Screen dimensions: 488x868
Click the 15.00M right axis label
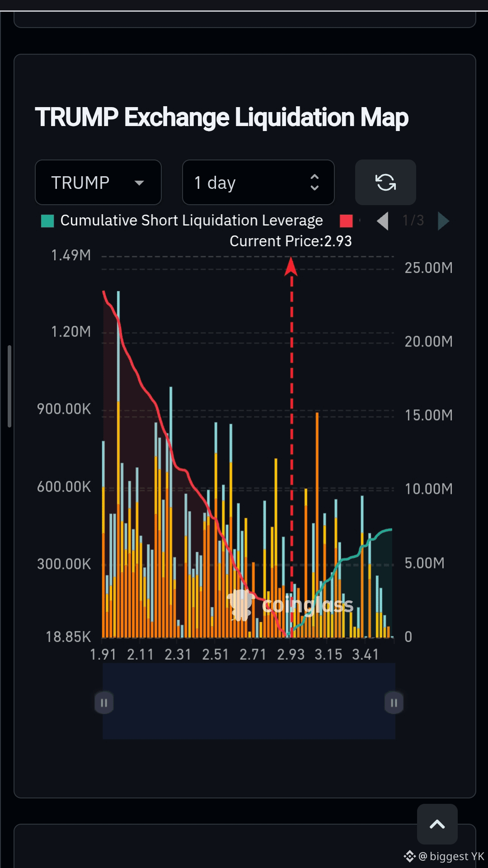429,415
